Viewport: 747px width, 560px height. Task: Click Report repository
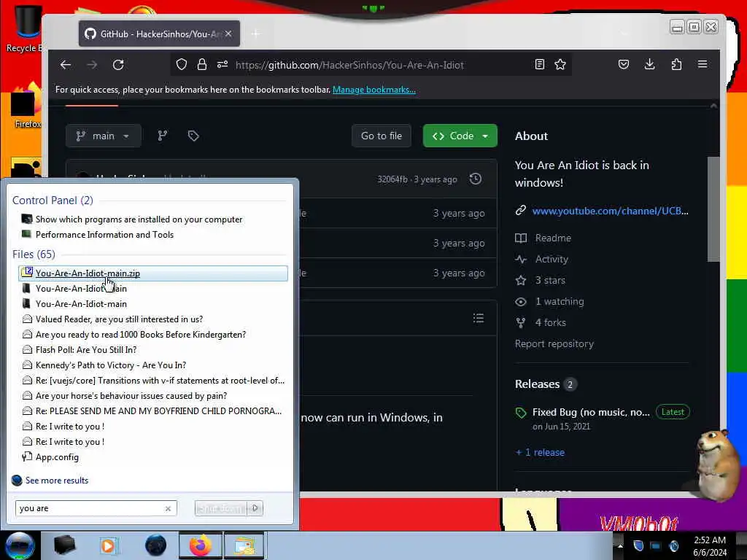[554, 344]
